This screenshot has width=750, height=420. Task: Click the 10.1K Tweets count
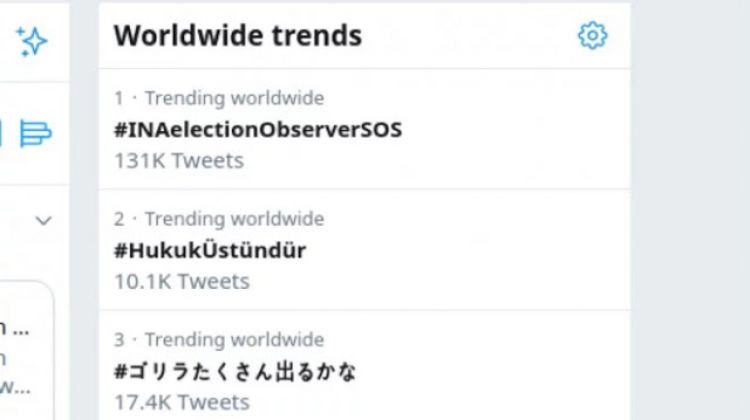(181, 281)
